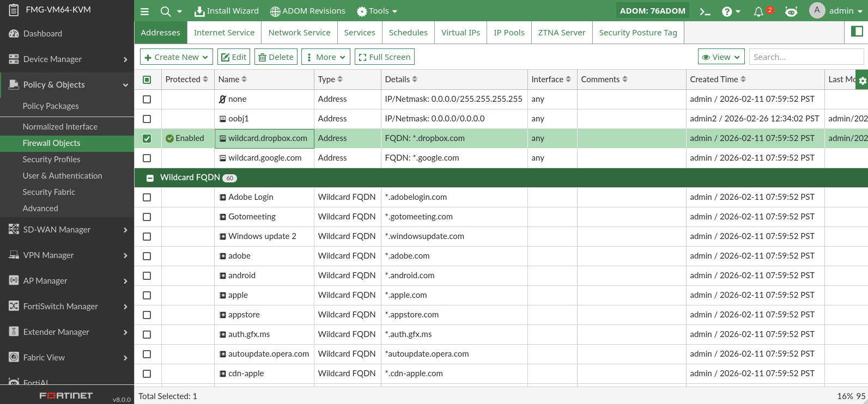Click the table column settings gear
This screenshot has width=868, height=404.
(x=862, y=81)
